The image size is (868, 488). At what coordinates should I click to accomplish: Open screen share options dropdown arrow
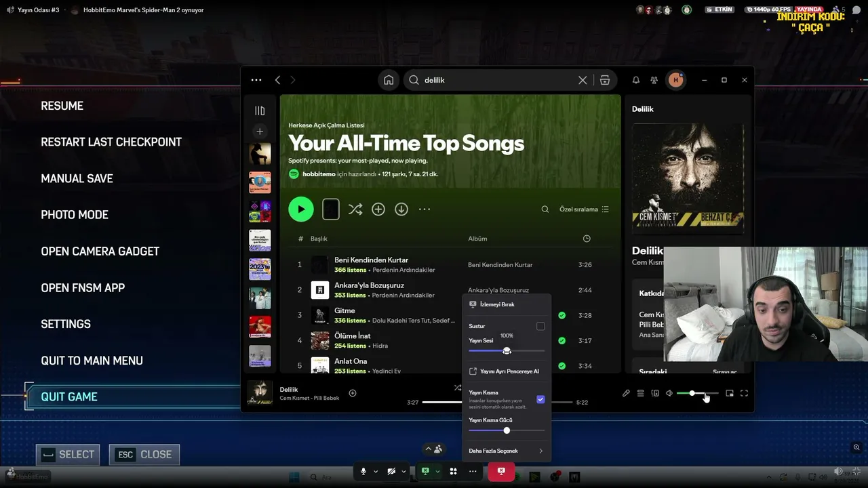click(437, 471)
